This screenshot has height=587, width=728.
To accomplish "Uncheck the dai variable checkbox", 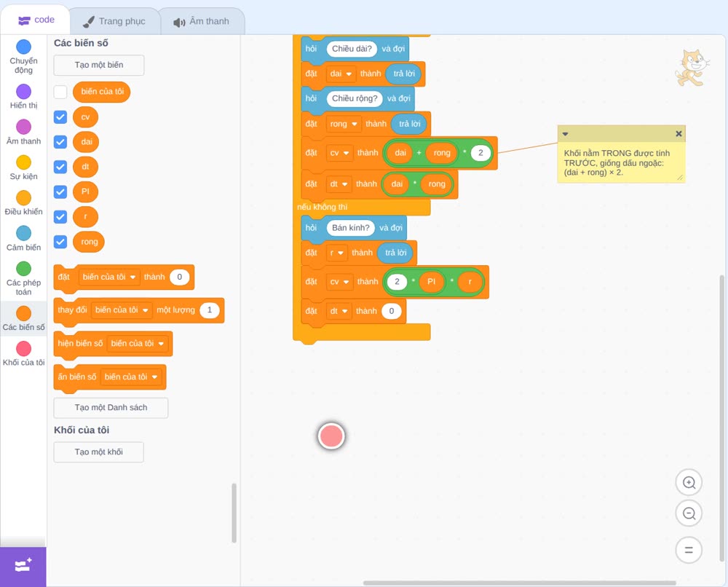I will click(x=60, y=141).
